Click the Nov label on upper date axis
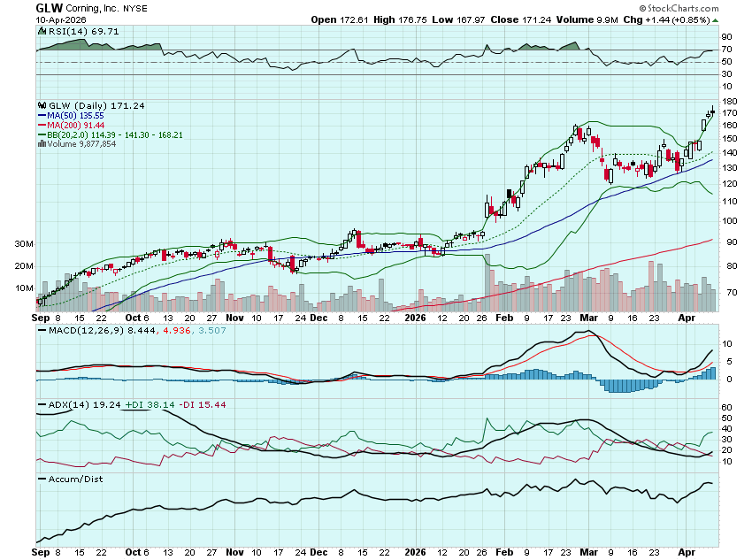 click(234, 318)
